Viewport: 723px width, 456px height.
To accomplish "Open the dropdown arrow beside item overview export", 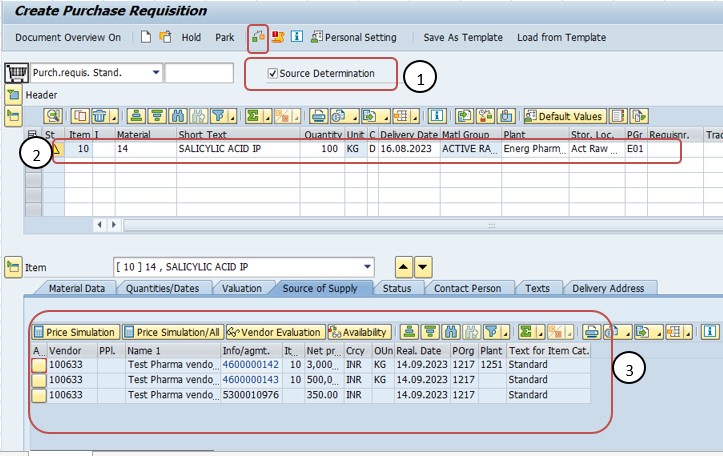I will (x=385, y=117).
